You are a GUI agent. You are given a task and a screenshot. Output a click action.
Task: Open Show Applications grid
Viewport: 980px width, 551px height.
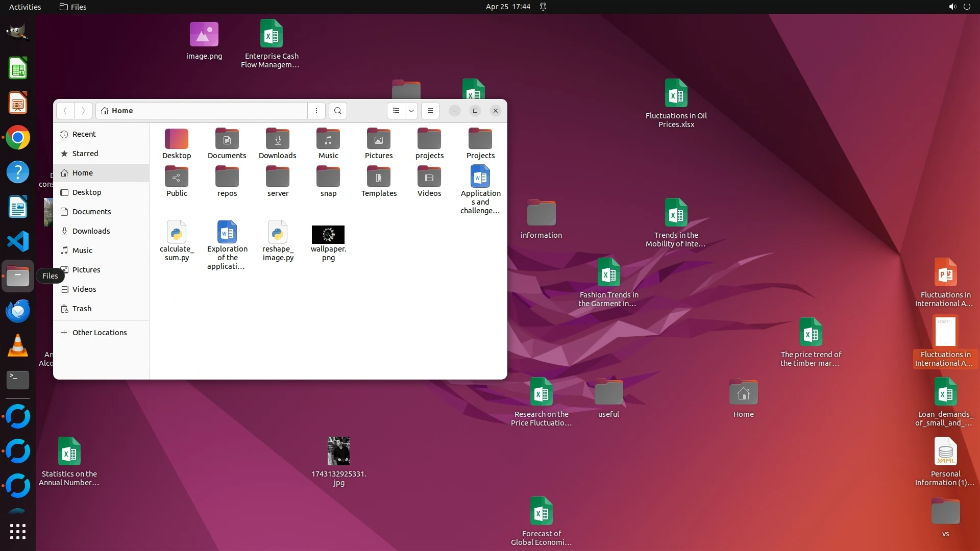point(18,532)
